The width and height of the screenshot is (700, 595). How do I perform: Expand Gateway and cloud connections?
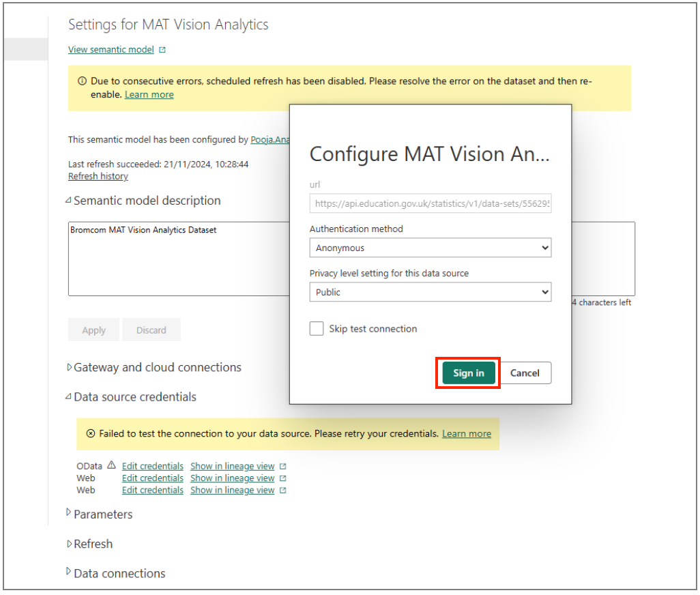[x=69, y=367]
